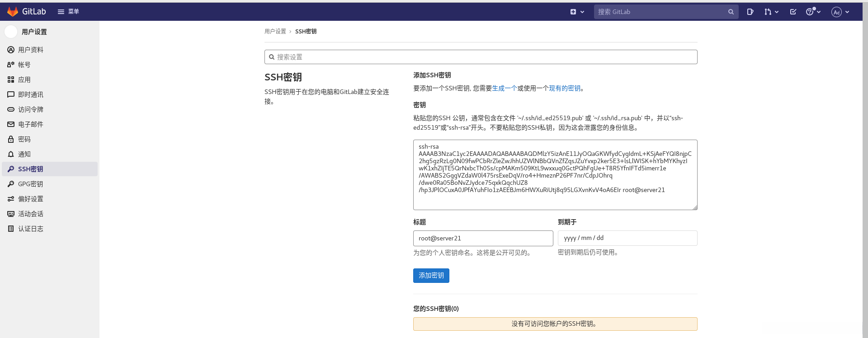This screenshot has height=338, width=868.
Task: Open the 菜单 hamburger menu
Action: pos(68,12)
